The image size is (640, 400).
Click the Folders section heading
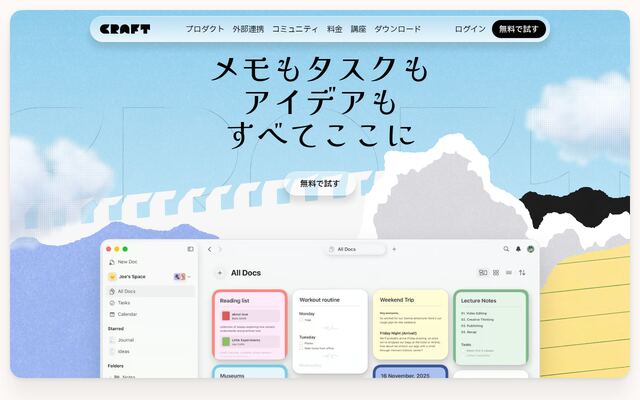click(116, 366)
